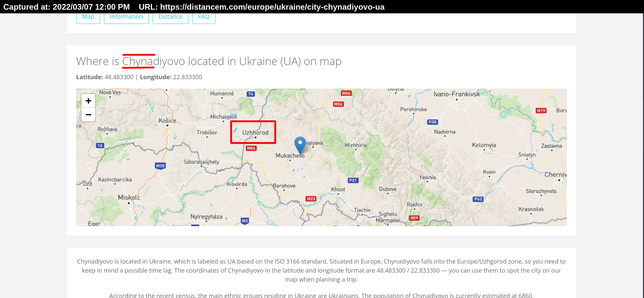Click the M23 road badge
This screenshot has height=298, width=644.
[311, 199]
